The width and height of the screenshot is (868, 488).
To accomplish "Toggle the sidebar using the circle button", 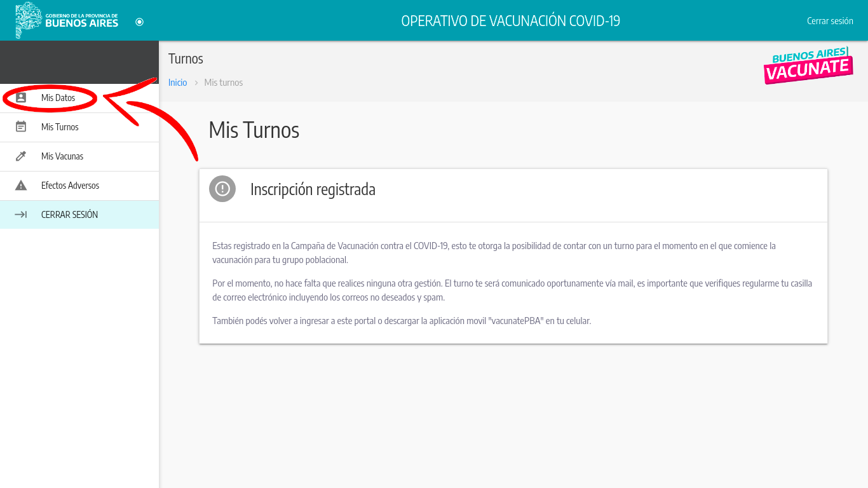I will tap(140, 22).
